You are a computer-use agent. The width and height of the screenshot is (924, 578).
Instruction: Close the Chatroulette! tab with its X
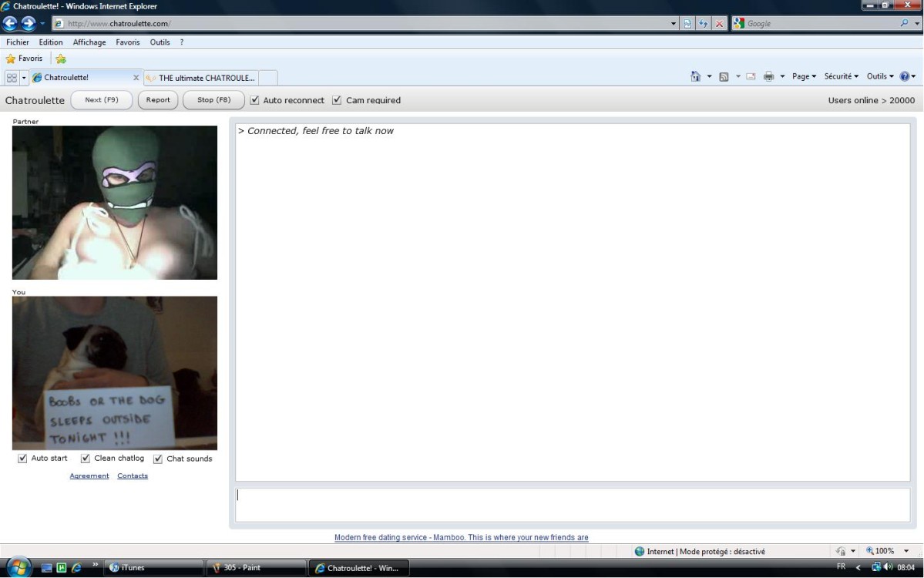136,77
